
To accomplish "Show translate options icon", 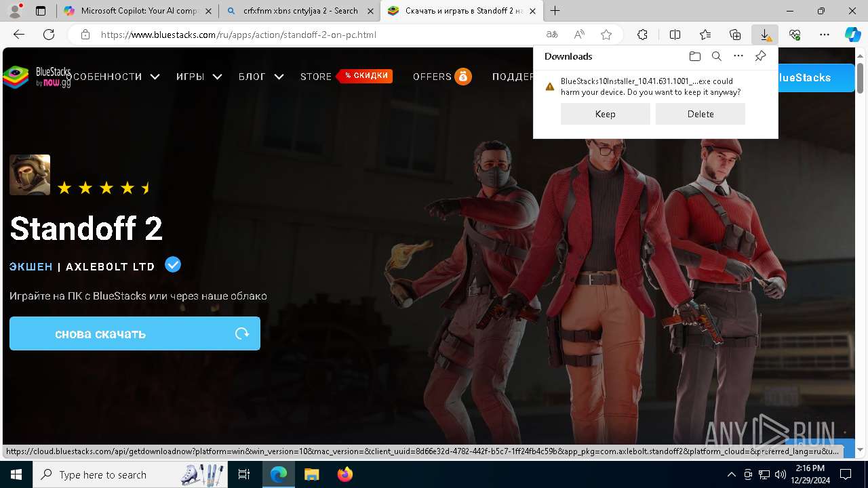I will click(552, 35).
